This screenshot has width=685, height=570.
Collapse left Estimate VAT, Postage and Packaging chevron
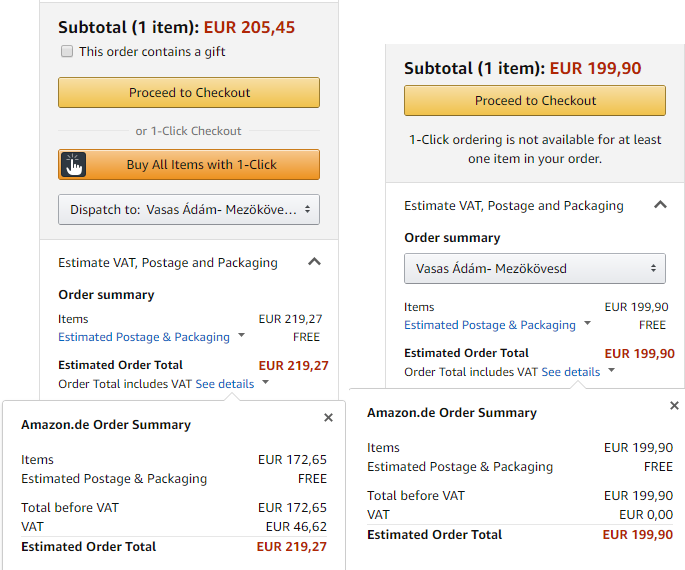pyautogui.click(x=315, y=262)
